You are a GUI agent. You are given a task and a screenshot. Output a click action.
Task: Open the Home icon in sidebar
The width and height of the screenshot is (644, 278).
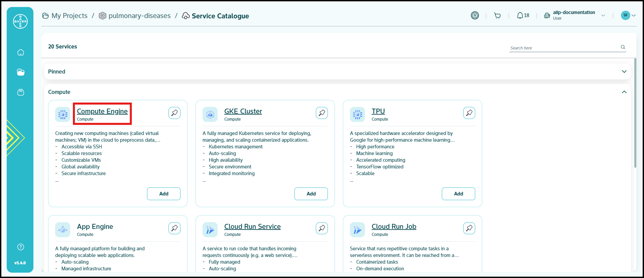click(21, 52)
